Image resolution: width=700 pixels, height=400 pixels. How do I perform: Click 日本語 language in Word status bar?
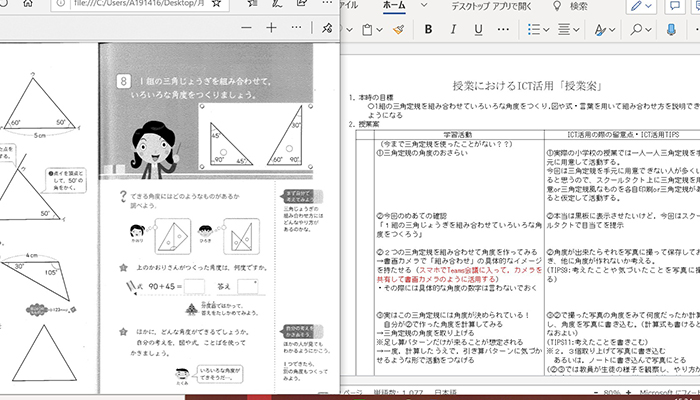(446, 394)
